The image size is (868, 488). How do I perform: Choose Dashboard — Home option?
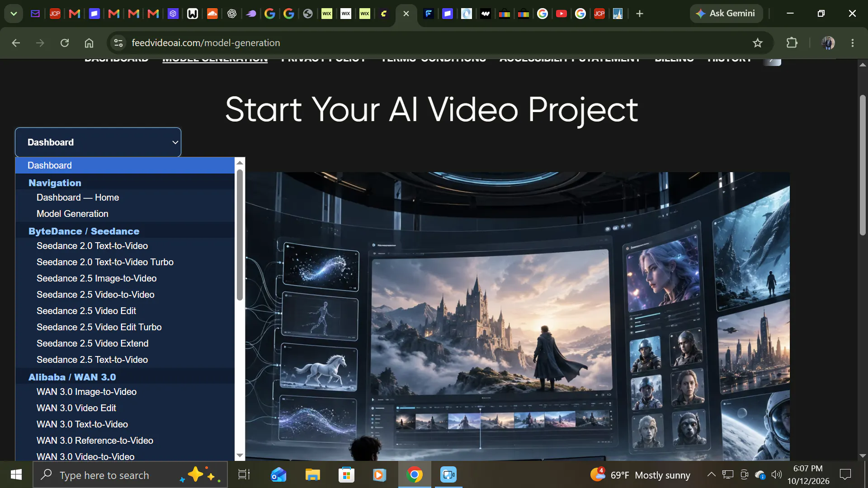[125, 197]
